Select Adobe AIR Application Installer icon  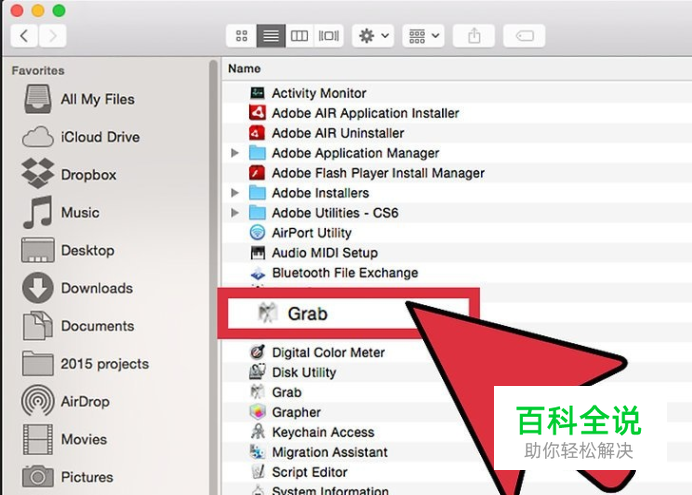257,113
